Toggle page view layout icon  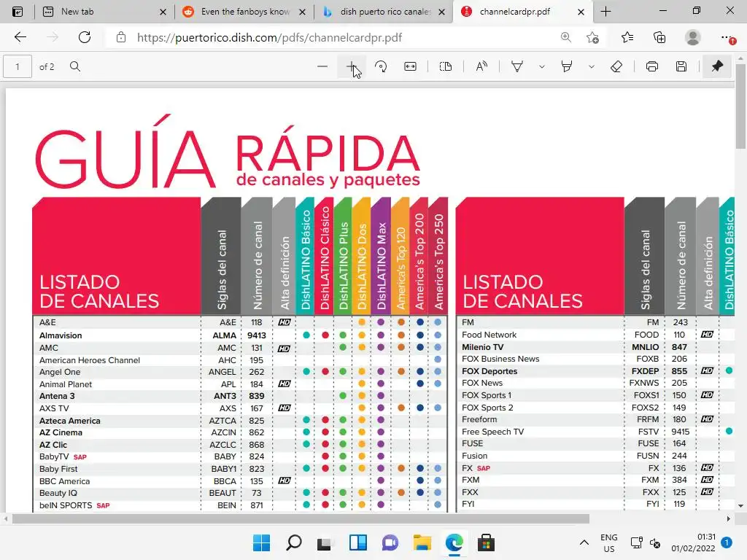pos(446,66)
